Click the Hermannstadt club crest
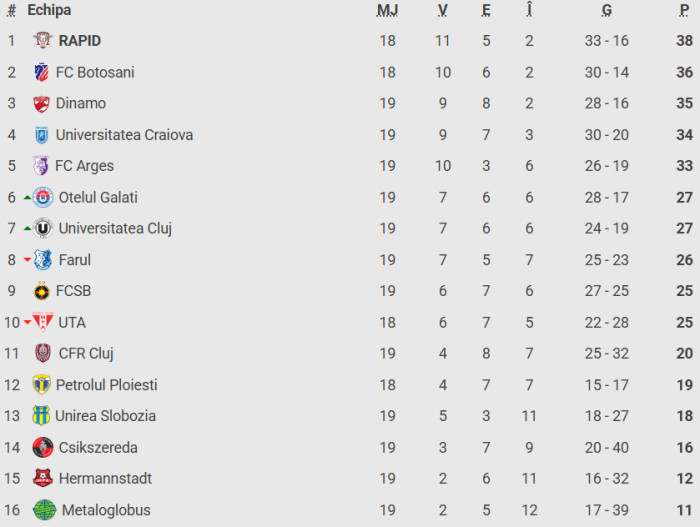Screen dimensions: 700x527 [42, 478]
